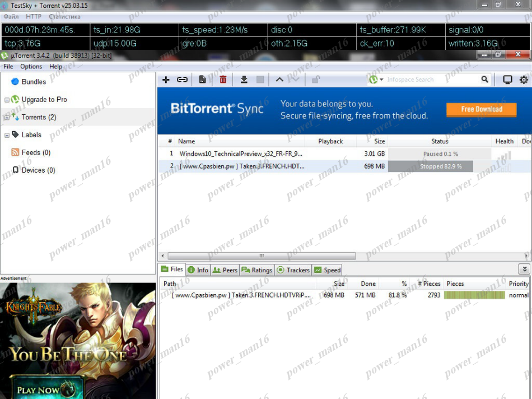Open Preferences with the gear icon

point(524,80)
